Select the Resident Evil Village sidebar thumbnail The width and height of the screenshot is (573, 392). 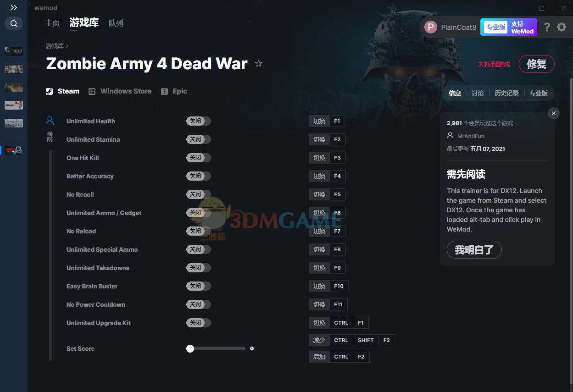[14, 51]
